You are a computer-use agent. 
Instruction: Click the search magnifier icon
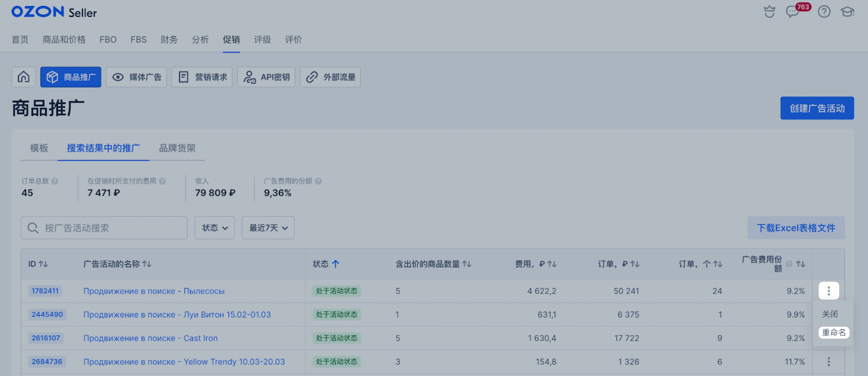pyautogui.click(x=33, y=228)
